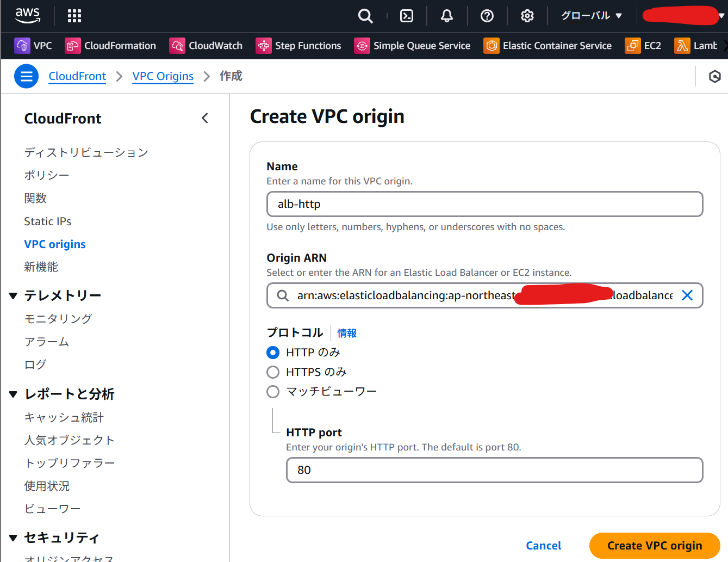
Task: Open Lambda service shortcut
Action: (x=696, y=46)
